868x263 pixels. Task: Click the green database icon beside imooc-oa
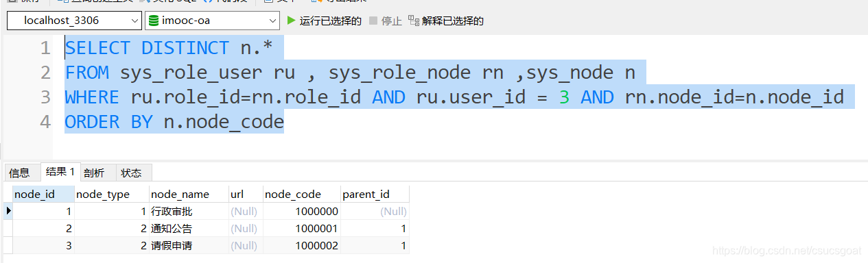point(154,21)
